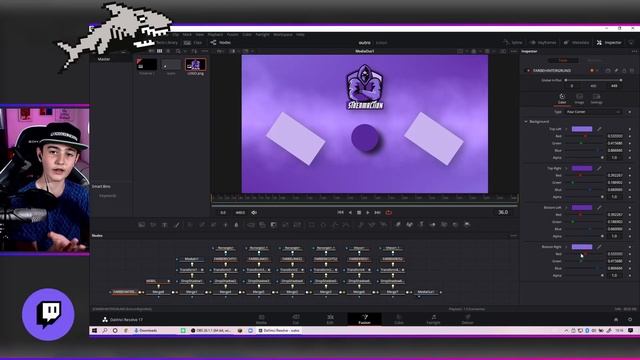The height and width of the screenshot is (360, 640).
Task: Toggle keyframe for the Top Right Red value
Action: click(x=630, y=175)
